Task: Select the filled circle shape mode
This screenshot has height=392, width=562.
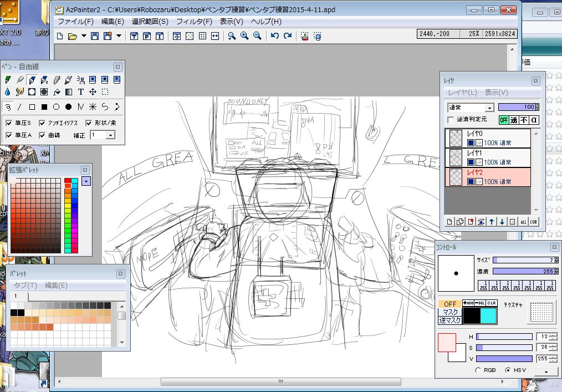Action: (x=68, y=107)
